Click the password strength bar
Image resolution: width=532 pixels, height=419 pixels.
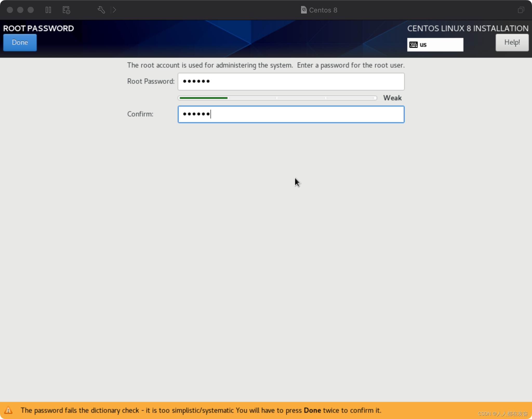277,98
